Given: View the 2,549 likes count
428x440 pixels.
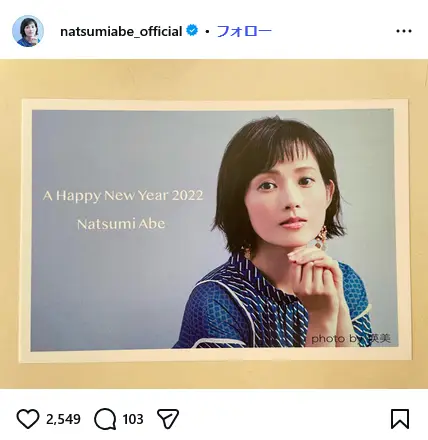Looking at the screenshot, I should [63, 419].
